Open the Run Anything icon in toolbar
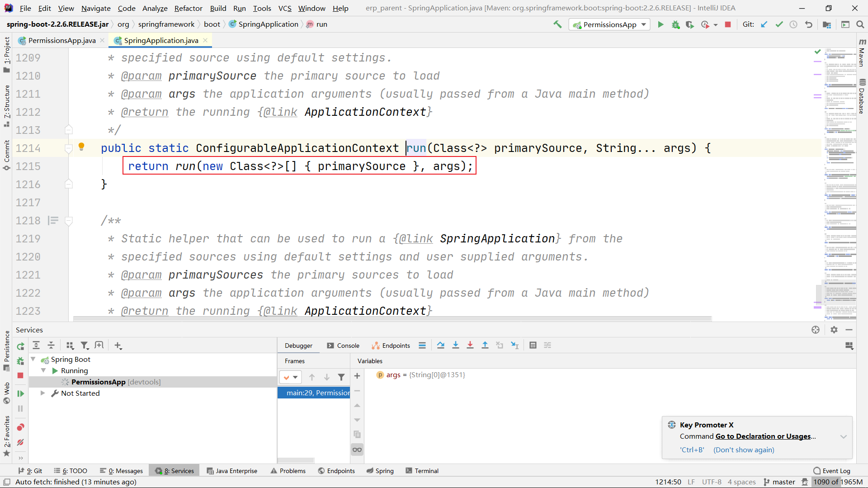 845,24
